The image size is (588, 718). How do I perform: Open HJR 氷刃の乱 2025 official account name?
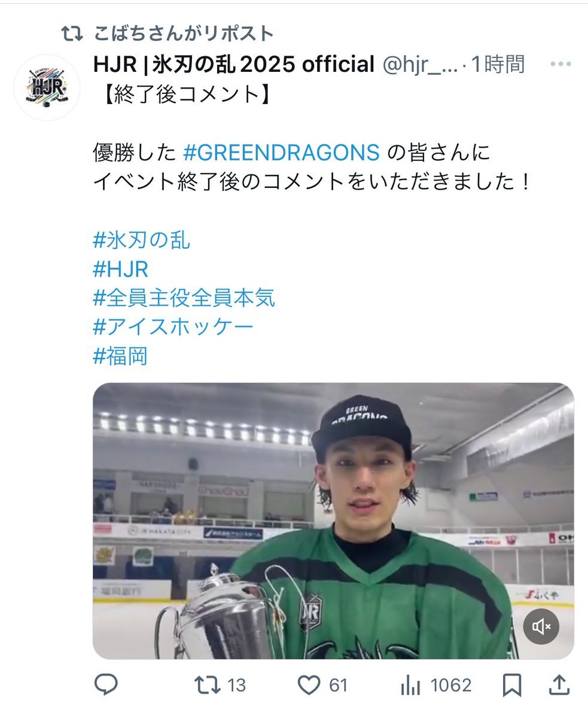tap(234, 65)
